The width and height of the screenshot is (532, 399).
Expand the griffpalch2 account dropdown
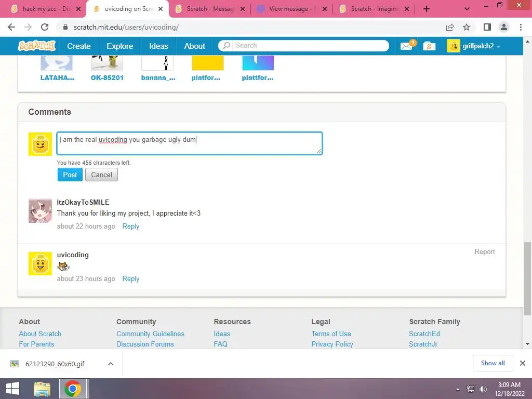[498, 46]
